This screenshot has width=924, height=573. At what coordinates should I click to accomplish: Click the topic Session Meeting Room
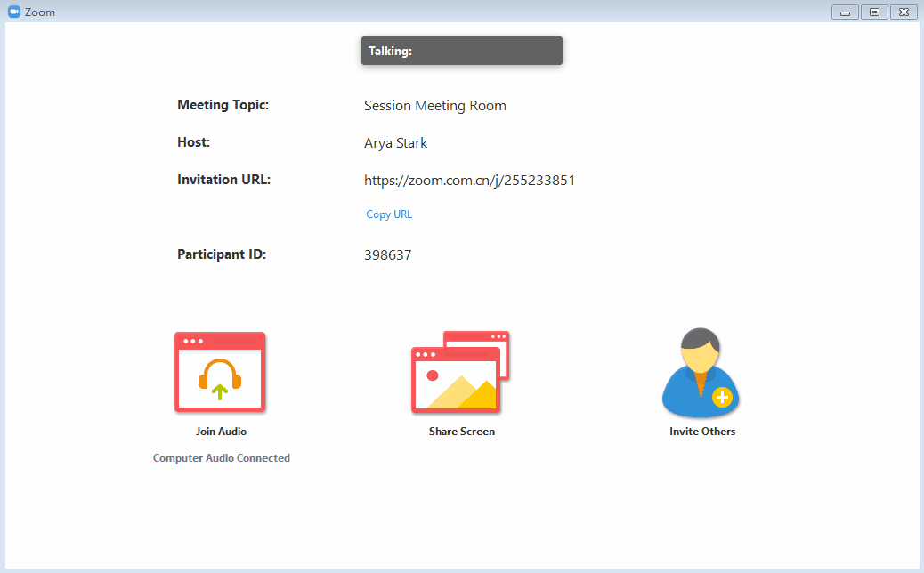435,106
